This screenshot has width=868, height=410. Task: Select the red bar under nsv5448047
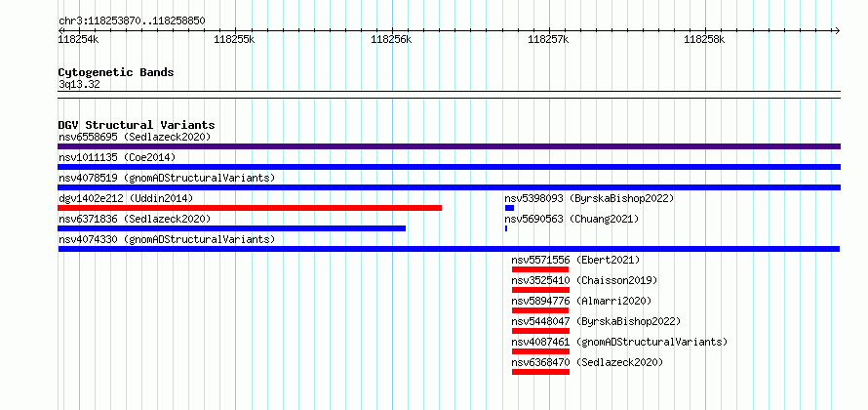[x=540, y=331]
